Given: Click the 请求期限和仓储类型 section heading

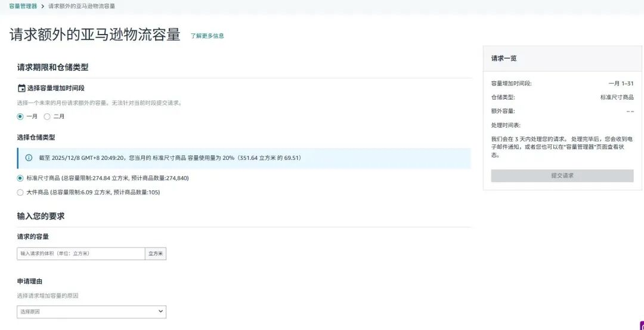Looking at the screenshot, I should 52,67.
